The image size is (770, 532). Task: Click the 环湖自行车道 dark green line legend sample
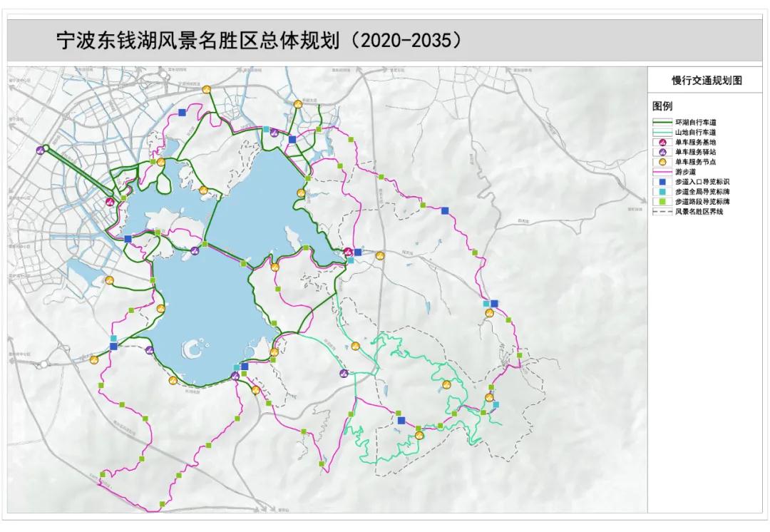pyautogui.click(x=662, y=122)
